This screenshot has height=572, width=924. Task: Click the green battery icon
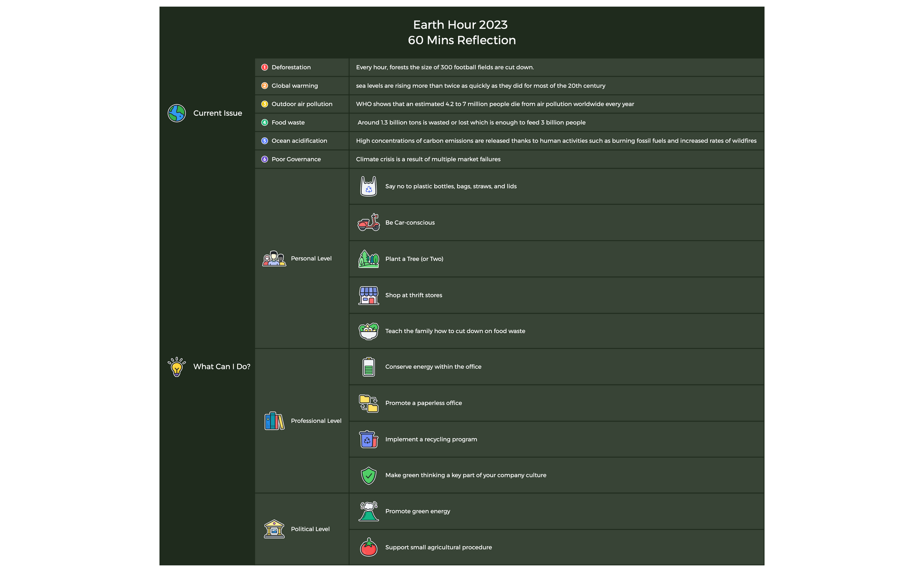click(368, 367)
